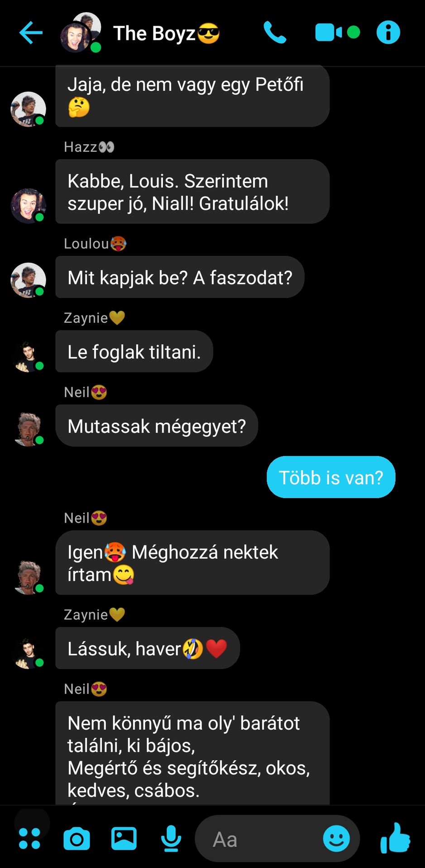Image resolution: width=425 pixels, height=868 pixels.
Task: Tap the group avatar in header
Action: coord(81,33)
